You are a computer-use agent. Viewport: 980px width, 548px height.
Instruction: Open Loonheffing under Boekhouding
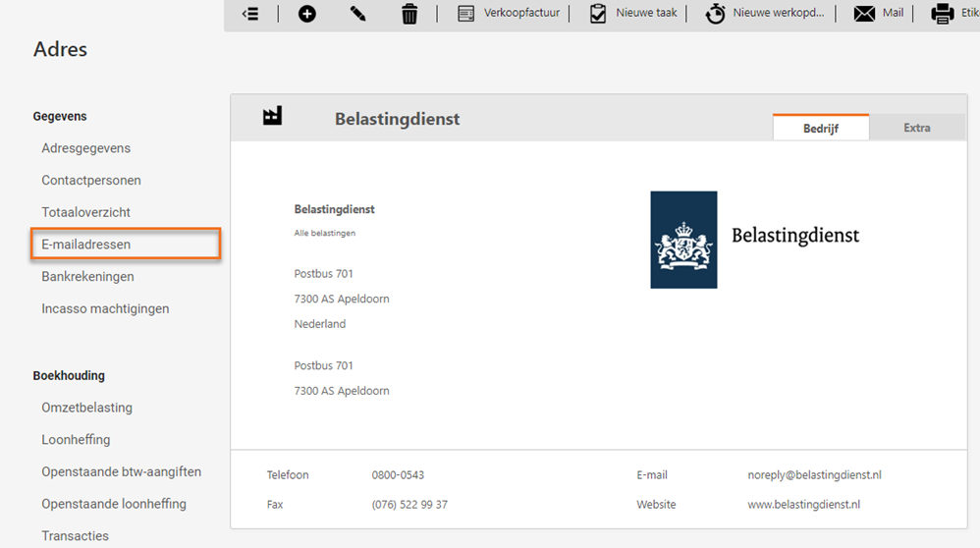(x=76, y=439)
